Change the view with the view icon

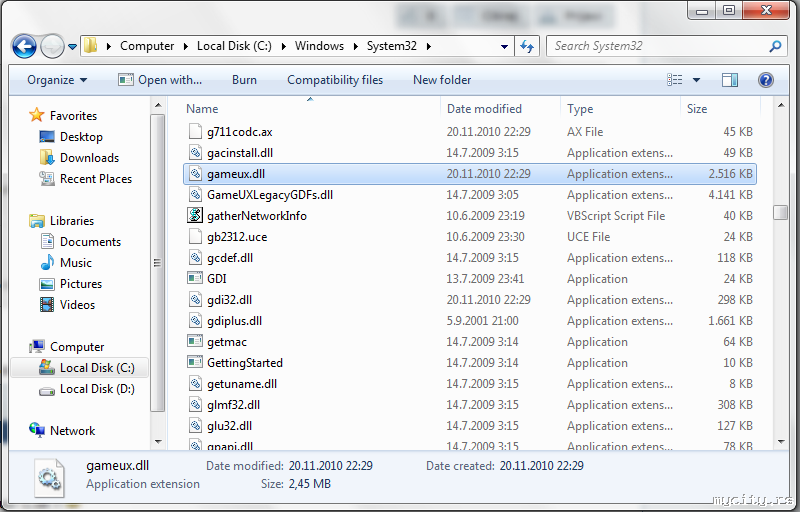click(x=674, y=80)
